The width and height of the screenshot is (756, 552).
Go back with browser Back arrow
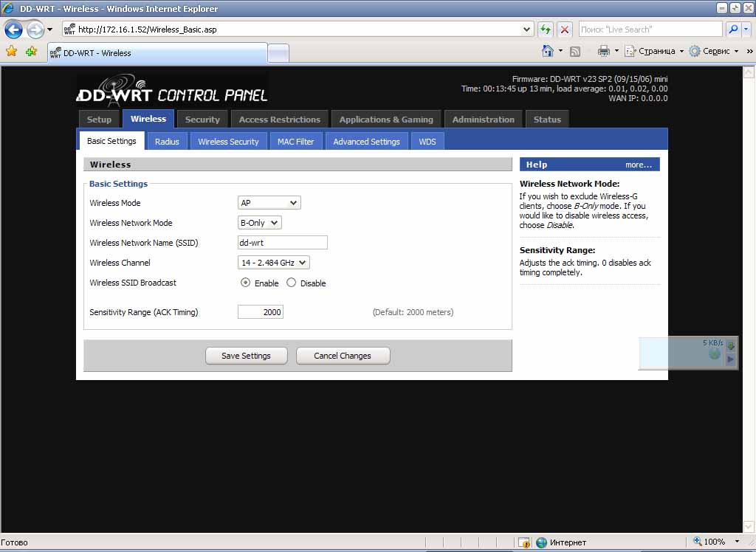pos(13,30)
